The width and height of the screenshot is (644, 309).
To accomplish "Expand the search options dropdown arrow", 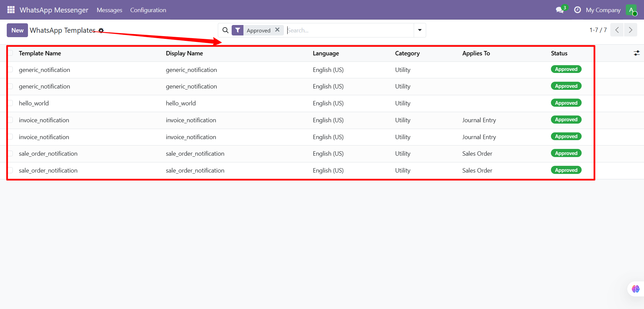I will tap(420, 30).
